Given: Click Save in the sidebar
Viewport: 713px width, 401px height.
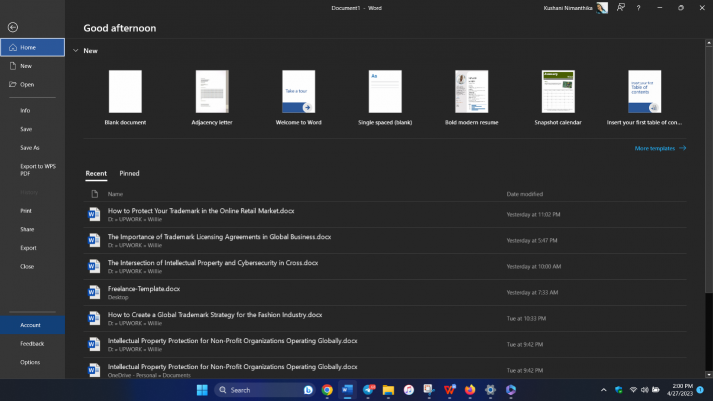Looking at the screenshot, I should [32, 129].
